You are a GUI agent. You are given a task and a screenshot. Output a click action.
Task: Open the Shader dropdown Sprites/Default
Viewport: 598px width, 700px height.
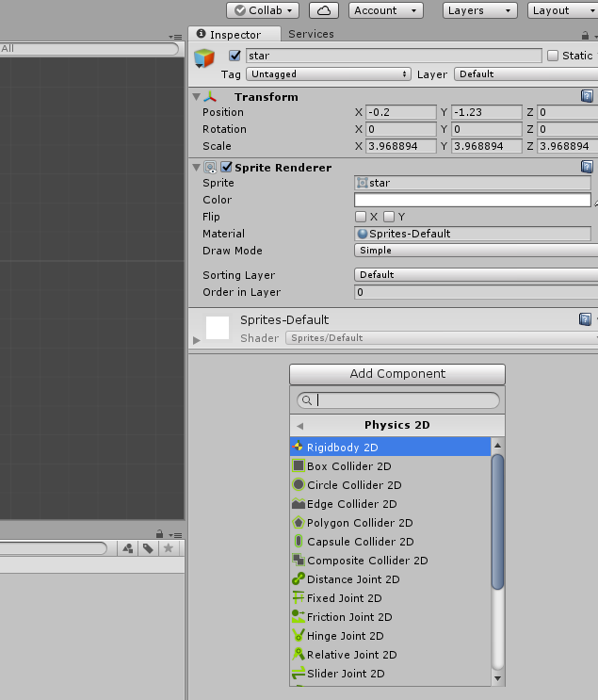coord(442,338)
